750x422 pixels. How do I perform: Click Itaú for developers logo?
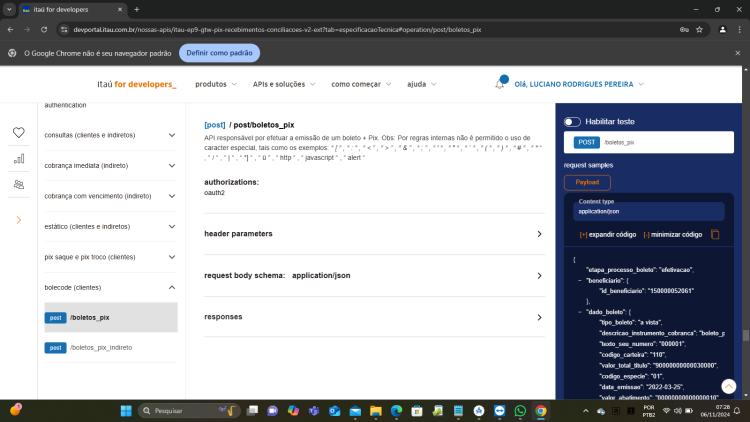point(137,84)
